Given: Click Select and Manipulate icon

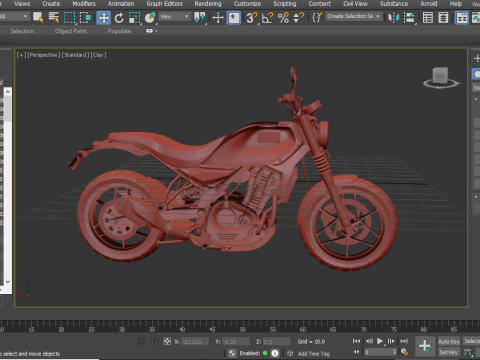Looking at the screenshot, I should (x=218, y=17).
